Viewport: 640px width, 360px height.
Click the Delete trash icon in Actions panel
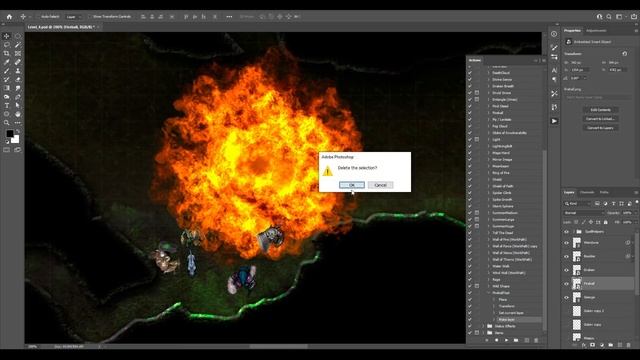point(536,340)
